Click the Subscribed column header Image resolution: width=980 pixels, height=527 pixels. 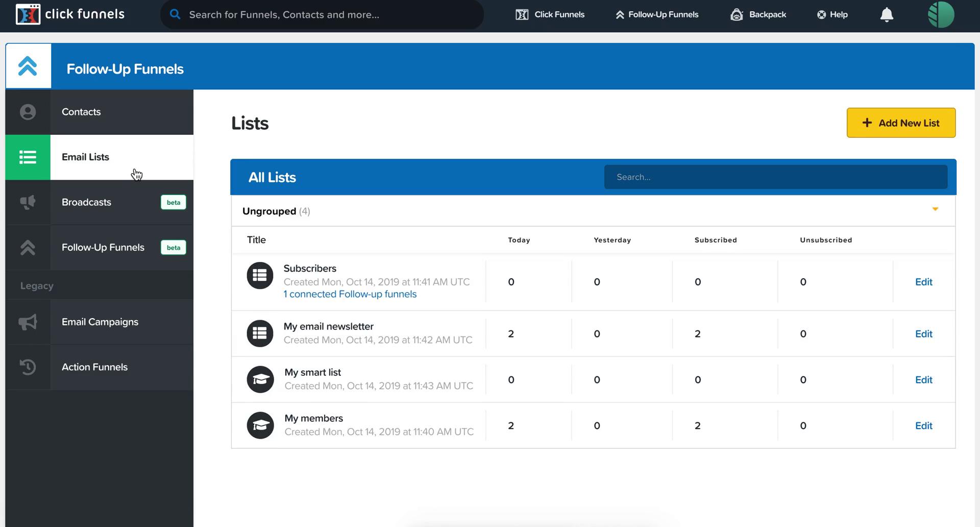[x=716, y=240]
